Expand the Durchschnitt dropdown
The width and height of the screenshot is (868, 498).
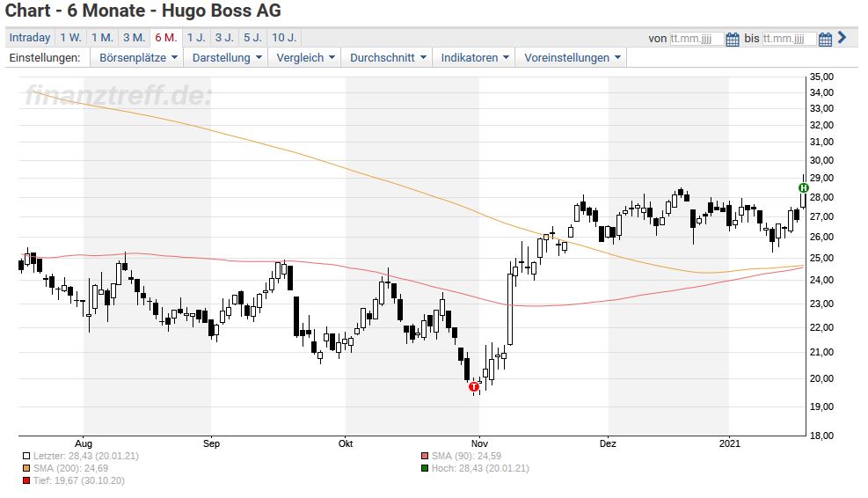(388, 57)
